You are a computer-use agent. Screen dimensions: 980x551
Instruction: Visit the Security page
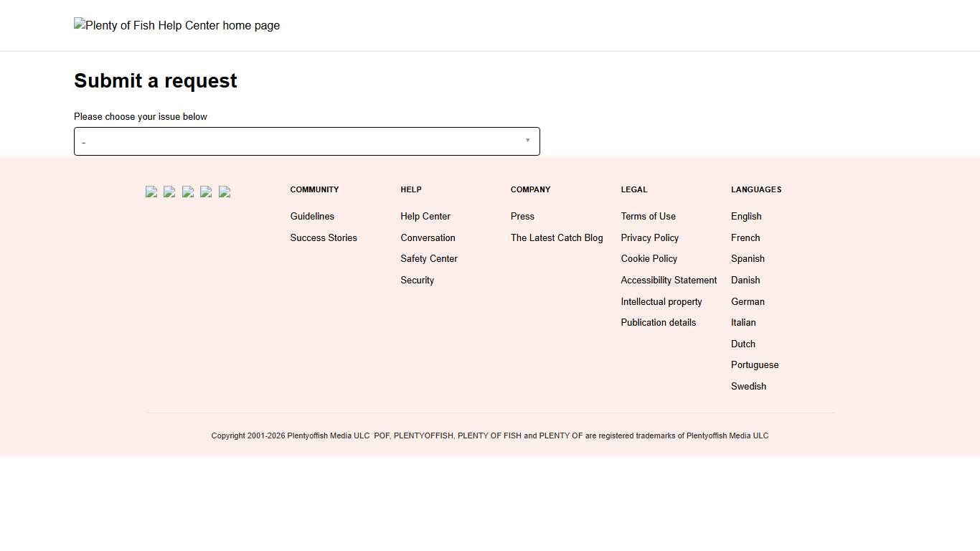tap(417, 280)
